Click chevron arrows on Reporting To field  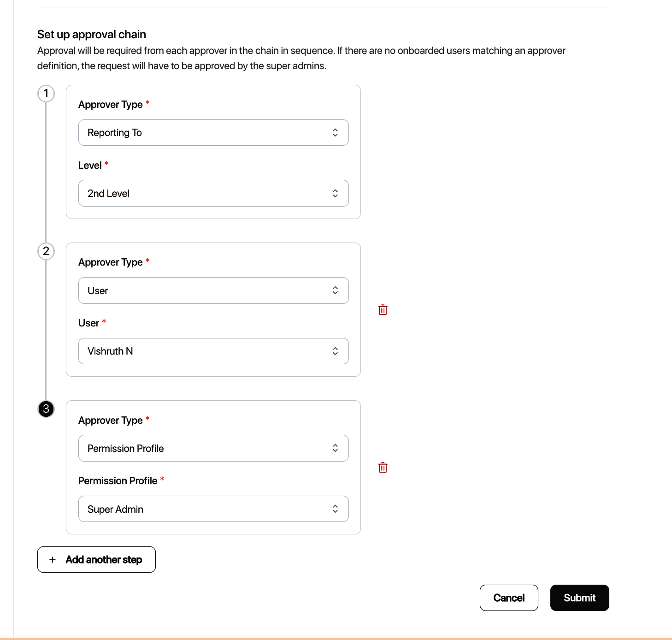pyautogui.click(x=335, y=133)
